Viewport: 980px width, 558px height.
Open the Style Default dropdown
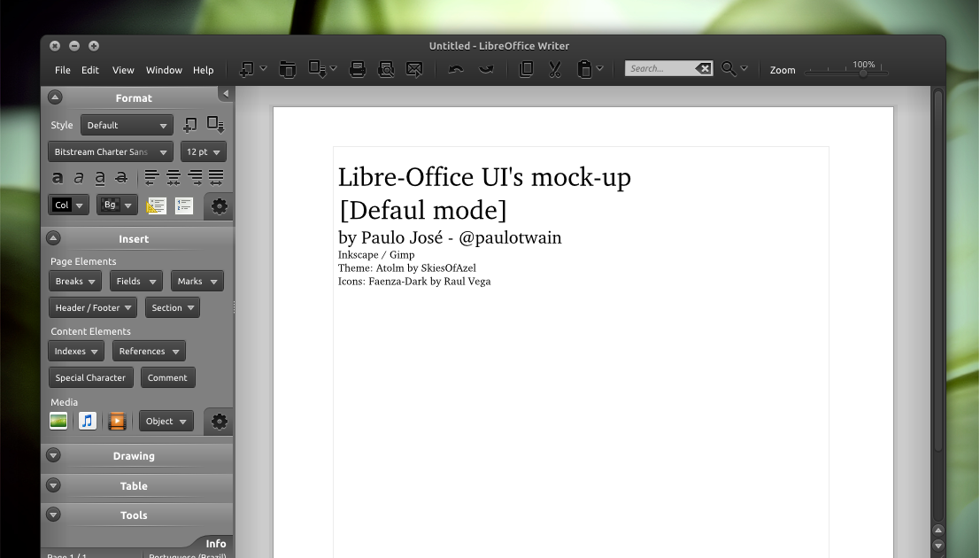tap(127, 125)
